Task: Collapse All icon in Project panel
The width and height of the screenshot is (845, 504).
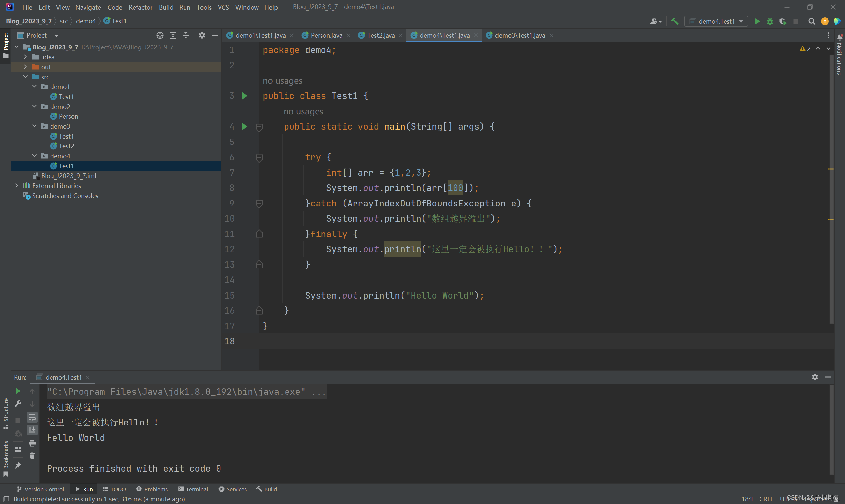Action: click(x=186, y=35)
